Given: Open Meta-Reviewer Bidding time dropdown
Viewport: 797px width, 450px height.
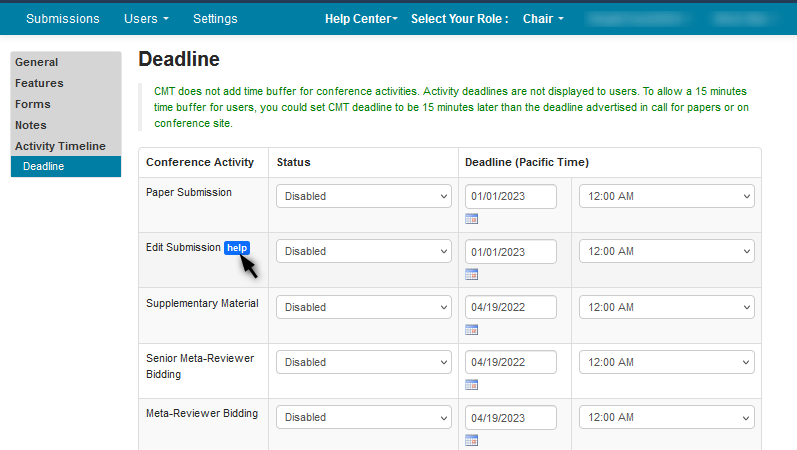Looking at the screenshot, I should 666,418.
